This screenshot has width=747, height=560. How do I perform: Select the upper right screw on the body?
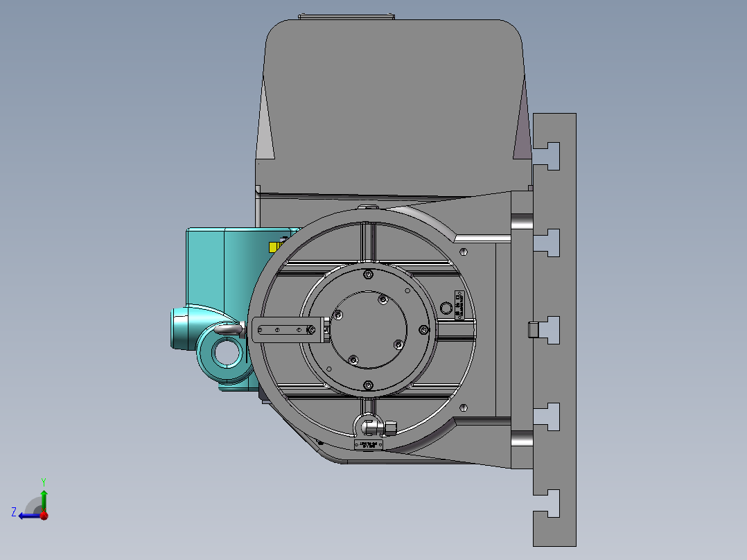pos(464,252)
